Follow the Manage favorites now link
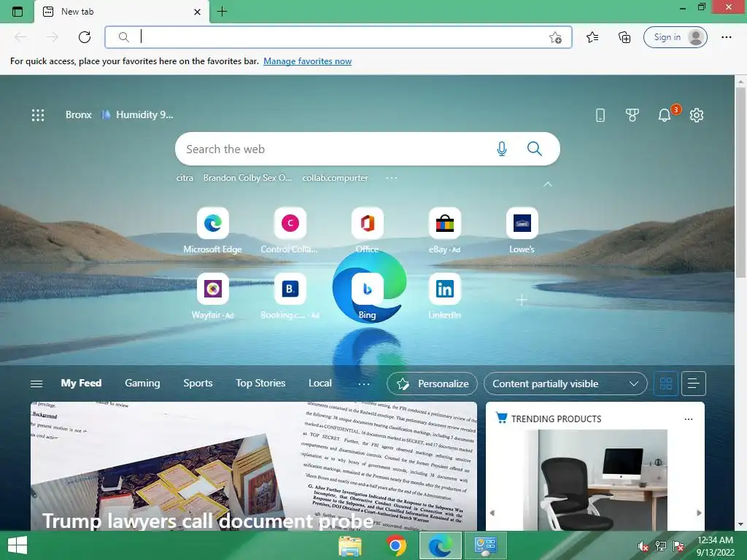 click(307, 61)
